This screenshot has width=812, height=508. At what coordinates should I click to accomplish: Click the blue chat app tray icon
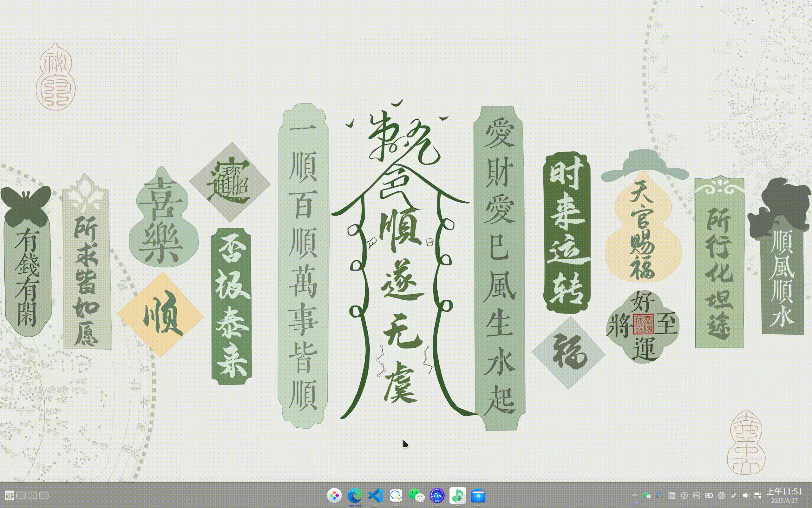[x=659, y=495]
